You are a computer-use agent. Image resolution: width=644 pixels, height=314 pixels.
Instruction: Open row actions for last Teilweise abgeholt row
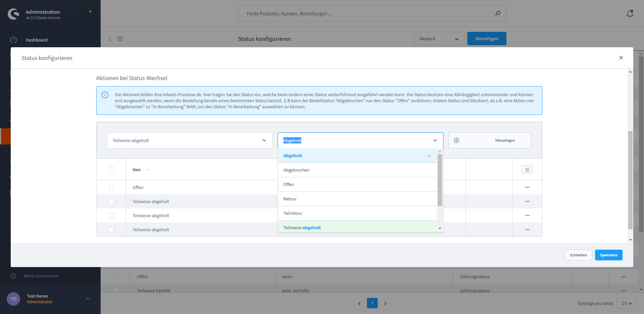(527, 230)
